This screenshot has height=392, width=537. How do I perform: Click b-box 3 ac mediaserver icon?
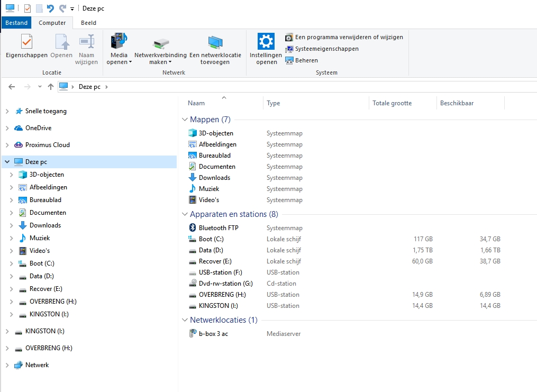193,334
